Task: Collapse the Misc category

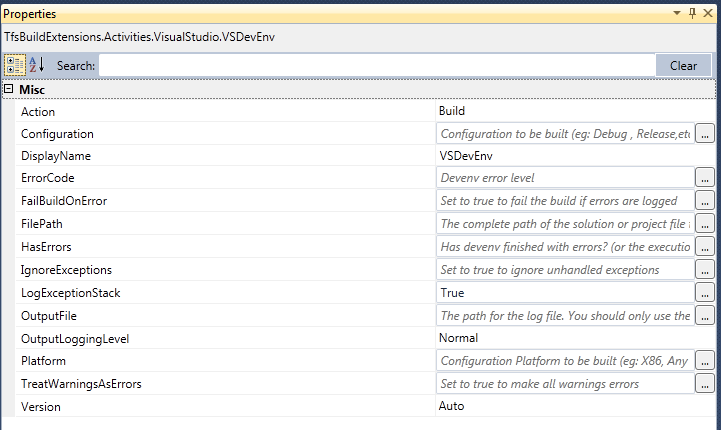Action: pyautogui.click(x=9, y=89)
